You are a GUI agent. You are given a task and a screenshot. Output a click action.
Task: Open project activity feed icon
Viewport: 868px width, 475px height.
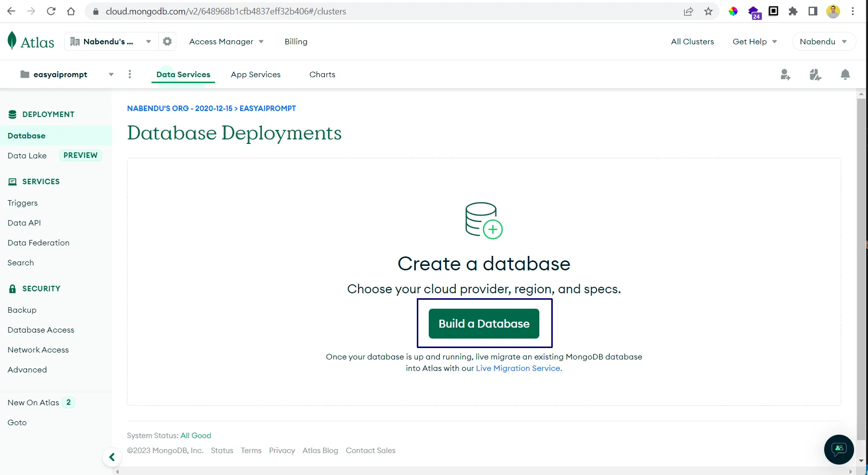(x=815, y=75)
